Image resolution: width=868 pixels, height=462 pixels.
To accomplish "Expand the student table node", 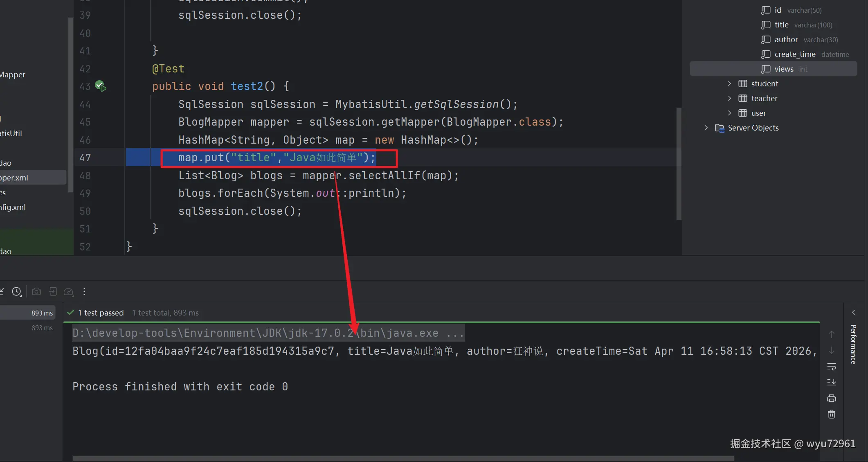I will pos(729,83).
